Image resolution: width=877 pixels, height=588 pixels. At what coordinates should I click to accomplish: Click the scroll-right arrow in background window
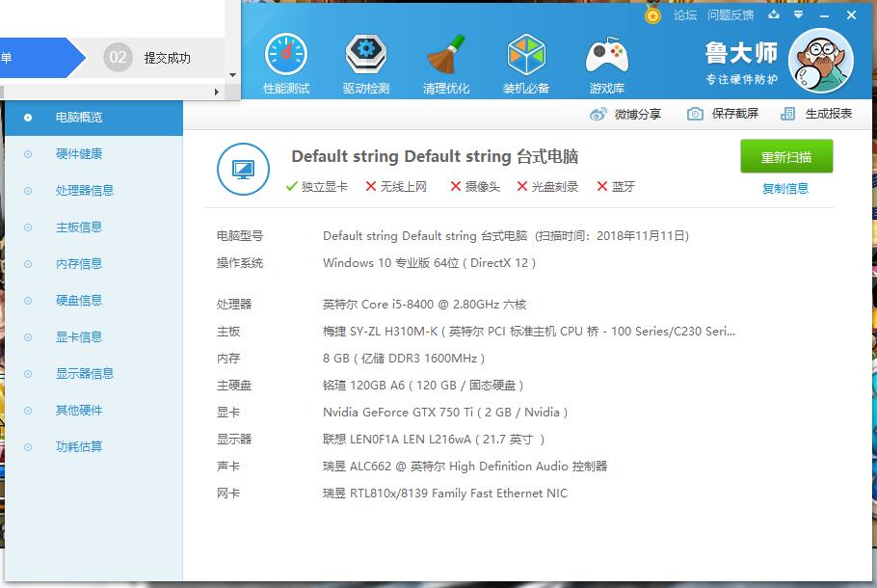[217, 92]
